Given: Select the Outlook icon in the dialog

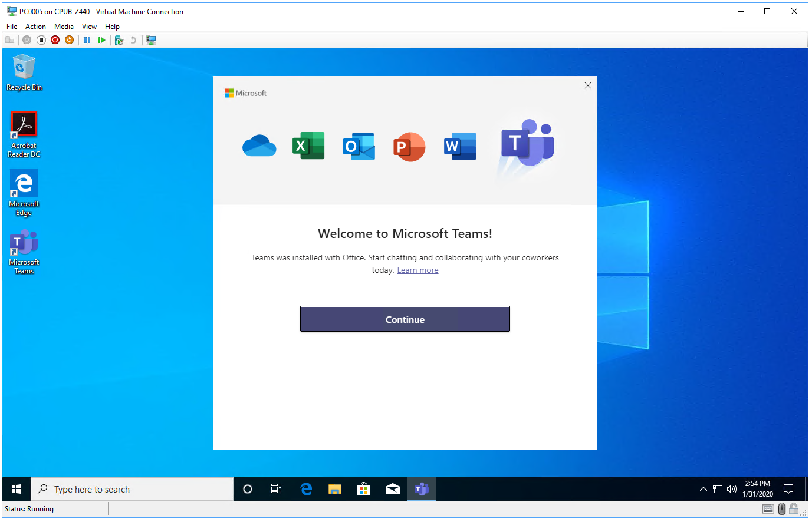Looking at the screenshot, I should [359, 146].
